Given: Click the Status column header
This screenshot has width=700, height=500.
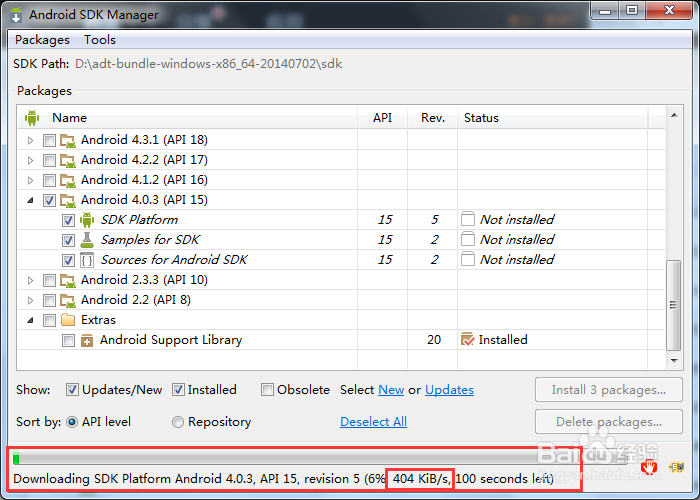Looking at the screenshot, I should tap(553, 118).
